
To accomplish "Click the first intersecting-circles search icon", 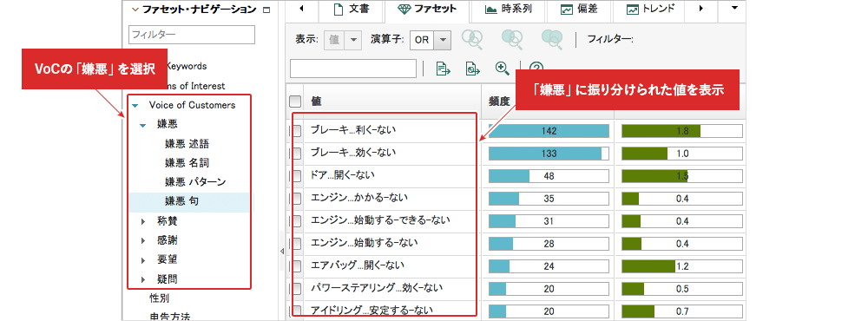I will [472, 39].
